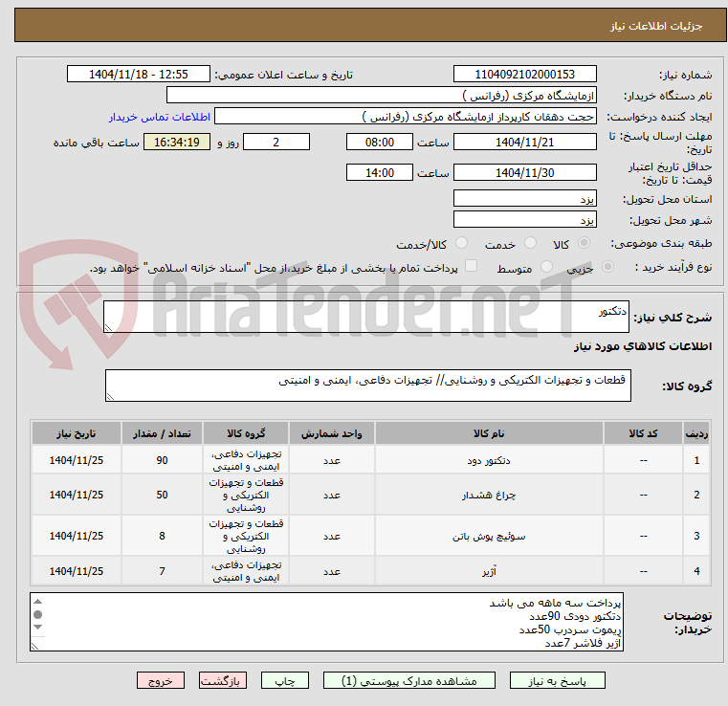Click resize handle of توضیحات خریدار box

click(34, 646)
